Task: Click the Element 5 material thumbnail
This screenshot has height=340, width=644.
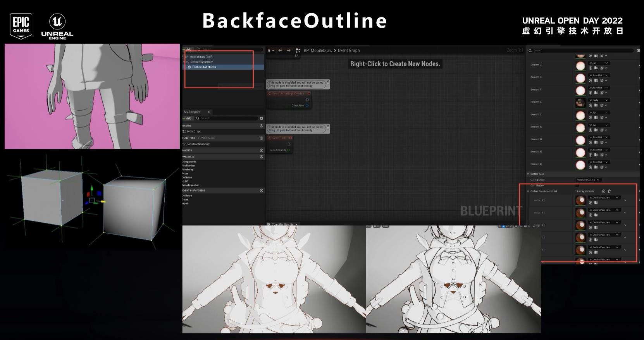Action: click(x=580, y=66)
